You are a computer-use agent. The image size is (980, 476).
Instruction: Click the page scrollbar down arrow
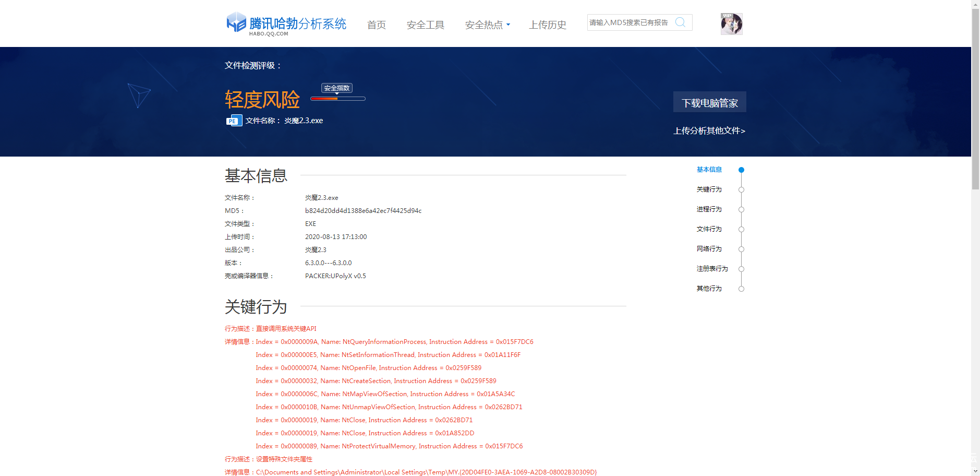[x=975, y=471]
